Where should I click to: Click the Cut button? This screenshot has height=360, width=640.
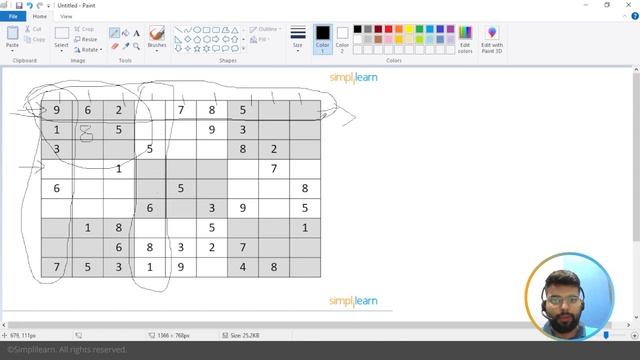(33, 29)
